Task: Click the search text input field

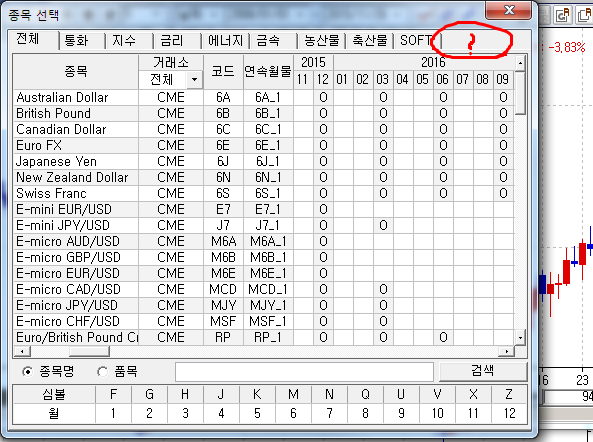Action: coord(304,372)
